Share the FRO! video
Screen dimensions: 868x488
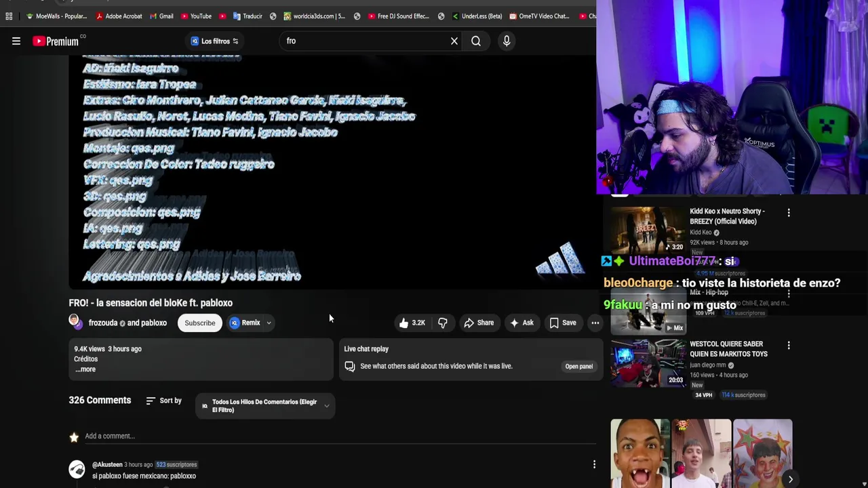pos(479,323)
